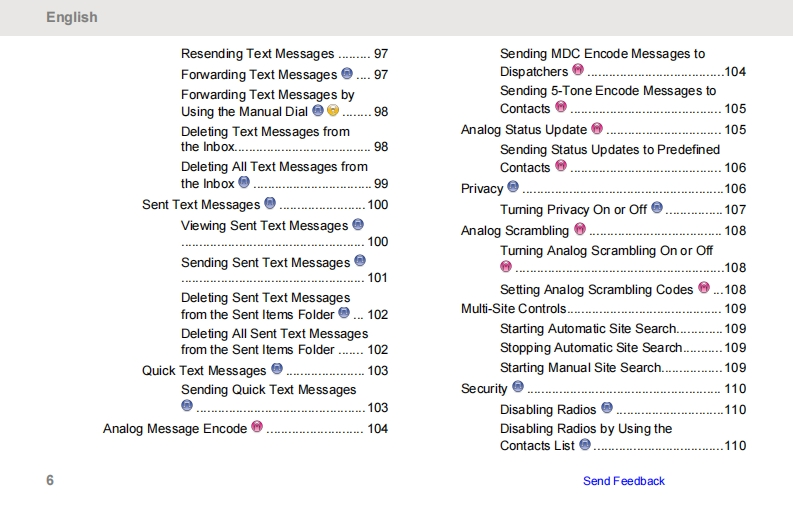Click the blue icon next to Privacy
Image resolution: width=793 pixels, height=513 pixels.
point(513,187)
